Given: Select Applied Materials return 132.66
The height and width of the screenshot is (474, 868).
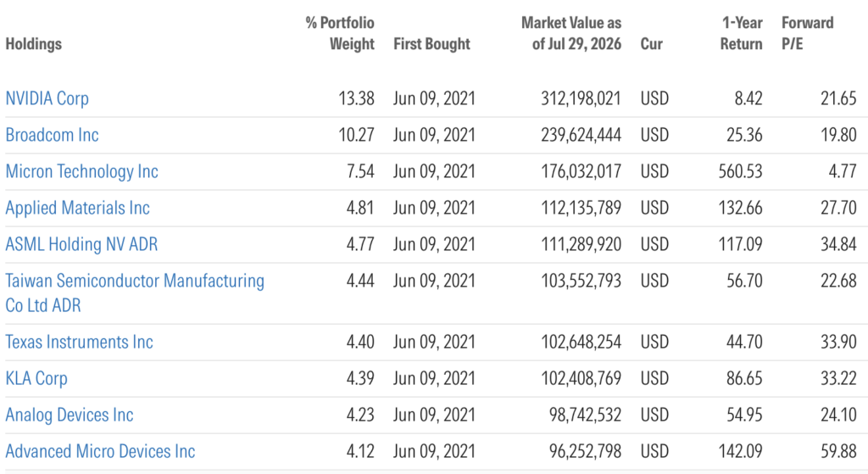Looking at the screenshot, I should click(x=741, y=209).
